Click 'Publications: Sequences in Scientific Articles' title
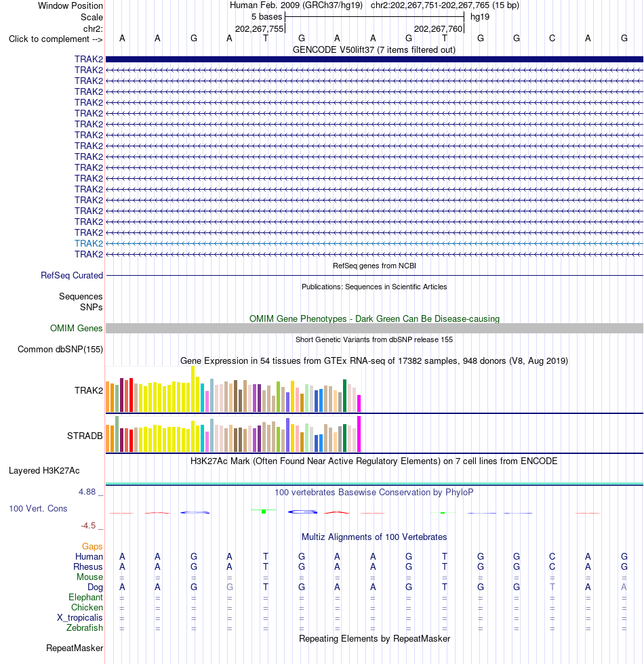Image resolution: width=644 pixels, height=664 pixels. click(374, 287)
